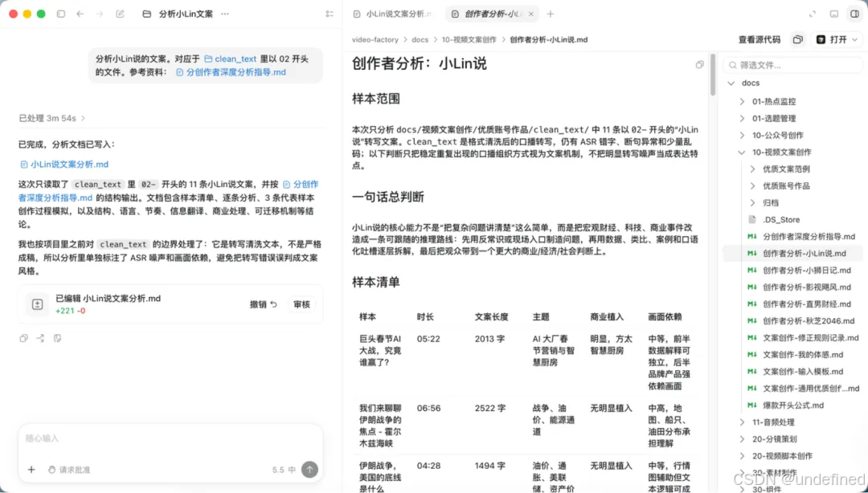
Task: Expand the 优质文案范例 folder
Action: click(x=753, y=169)
